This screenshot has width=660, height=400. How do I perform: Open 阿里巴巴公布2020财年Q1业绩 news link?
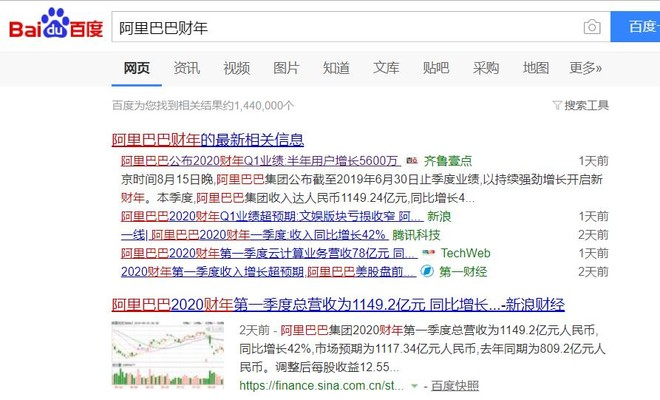click(x=261, y=161)
